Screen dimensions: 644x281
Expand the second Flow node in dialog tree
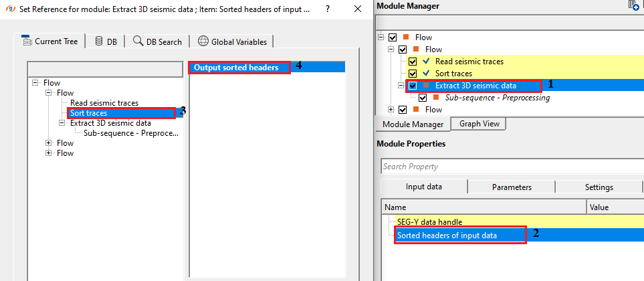click(48, 143)
